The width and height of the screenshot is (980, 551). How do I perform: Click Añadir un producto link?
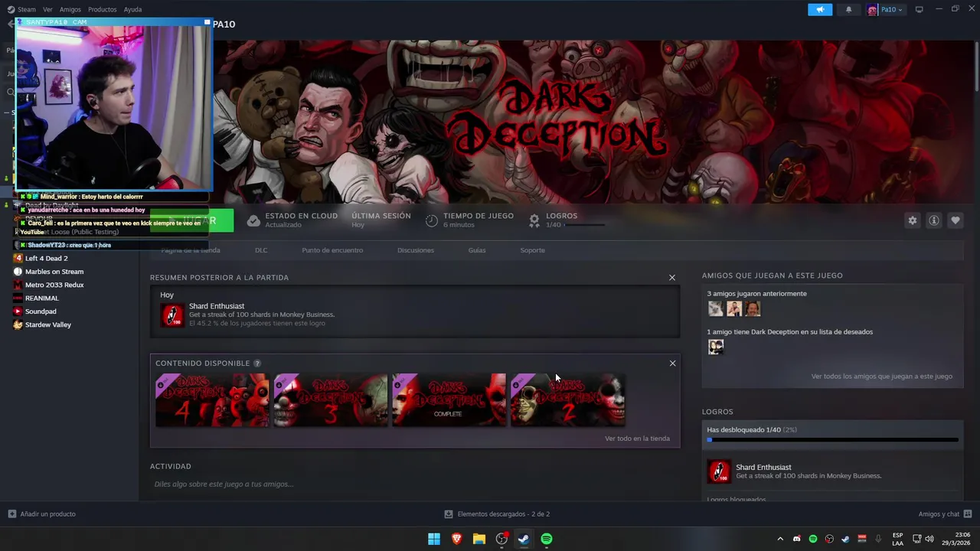41,514
